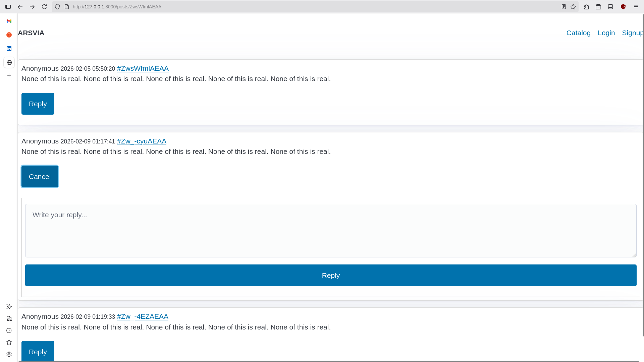Open the Firefox hamburger application menu
Screen dimensions: 644x362
[636, 7]
